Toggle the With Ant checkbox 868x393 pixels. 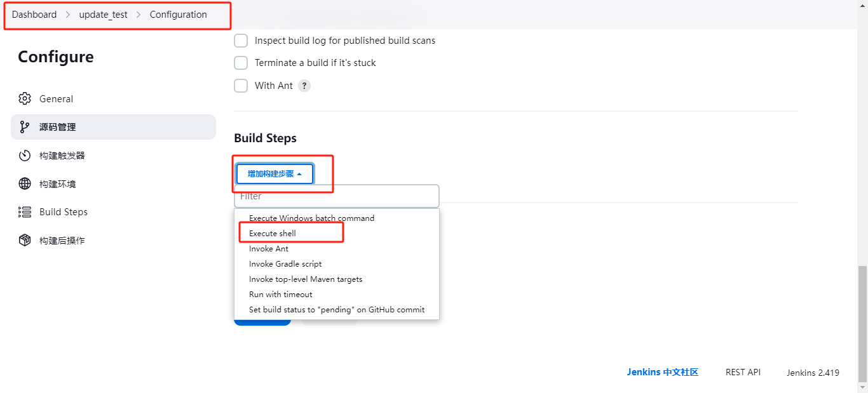(241, 86)
